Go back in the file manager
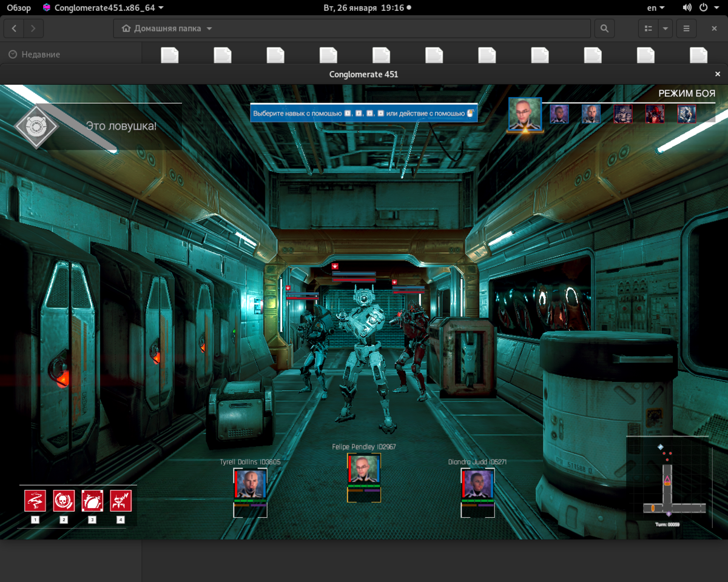The height and width of the screenshot is (582, 728). (x=14, y=28)
